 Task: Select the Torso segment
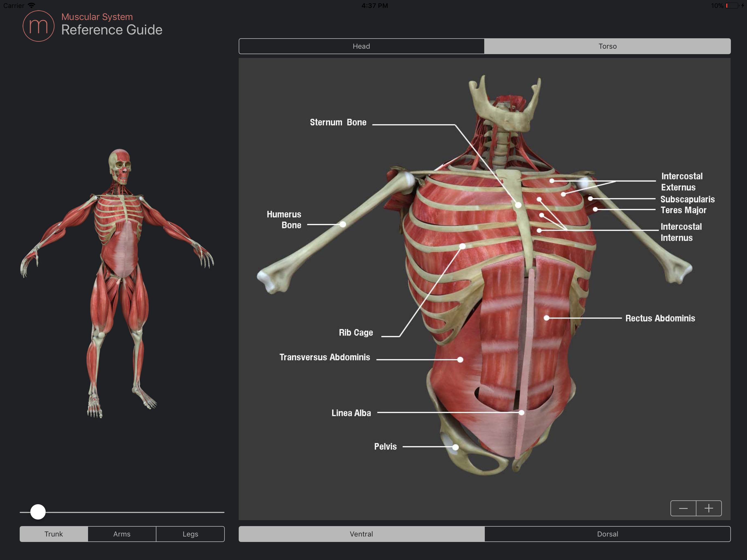pos(607,46)
